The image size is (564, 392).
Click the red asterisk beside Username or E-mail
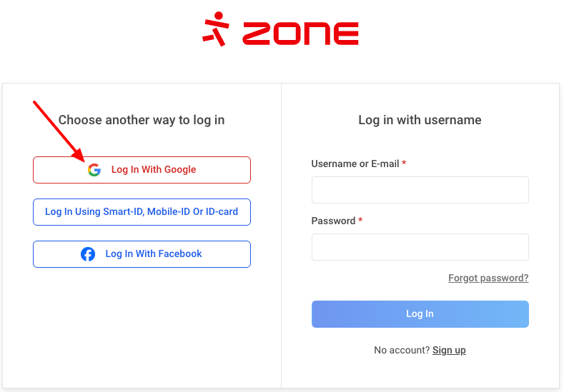(404, 164)
